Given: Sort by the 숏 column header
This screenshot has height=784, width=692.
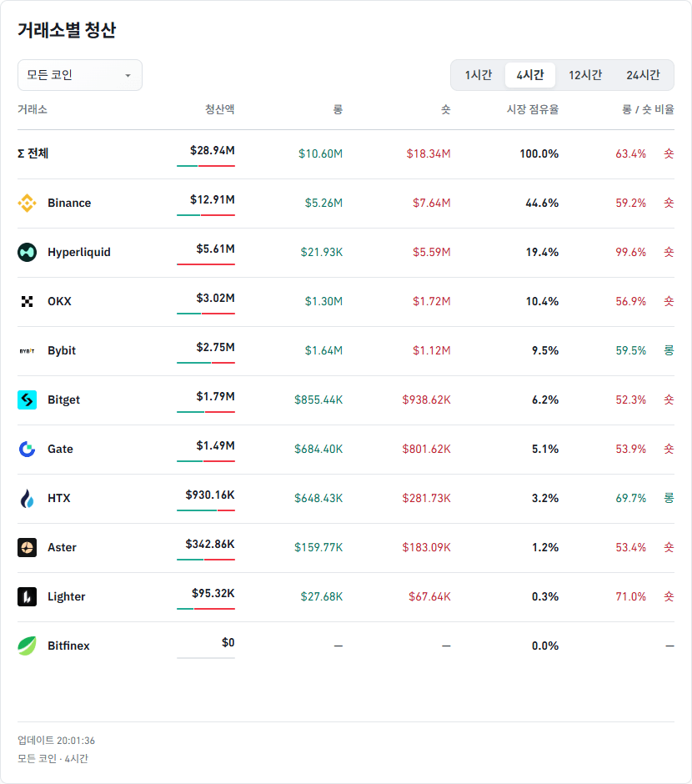Looking at the screenshot, I should click(x=446, y=109).
